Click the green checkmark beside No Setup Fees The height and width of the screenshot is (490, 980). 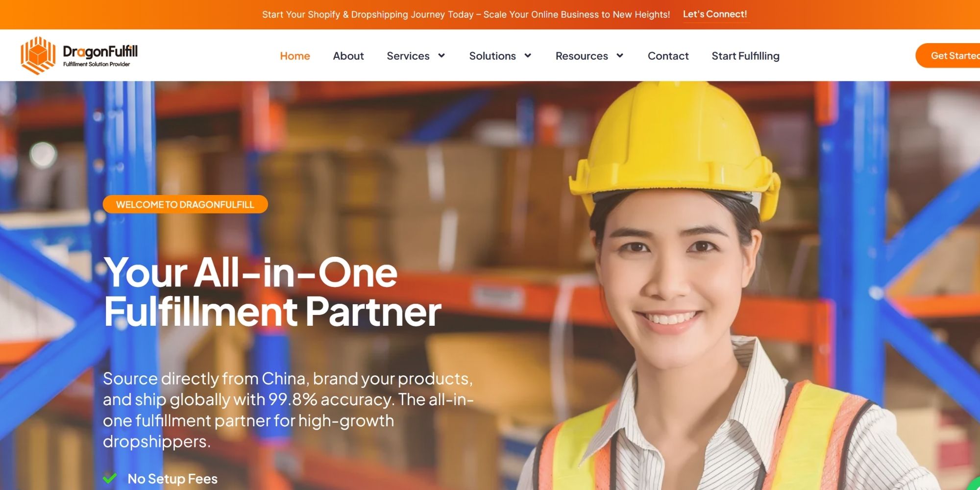coord(110,478)
